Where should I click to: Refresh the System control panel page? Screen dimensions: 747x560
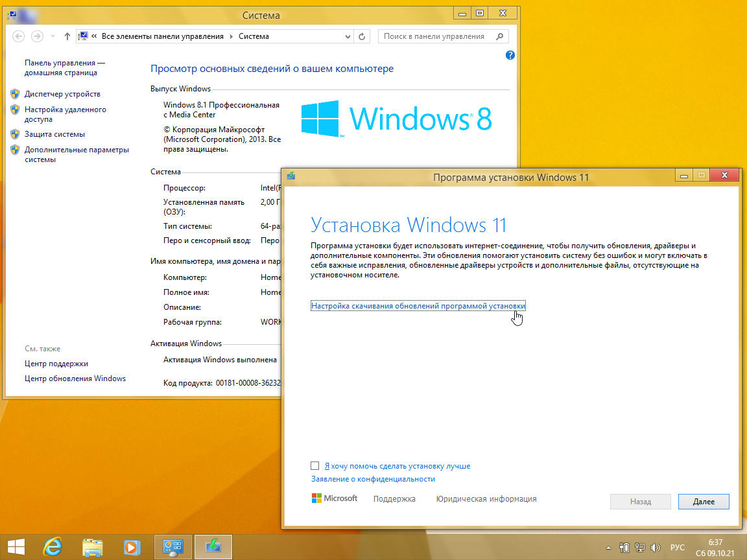click(x=362, y=37)
